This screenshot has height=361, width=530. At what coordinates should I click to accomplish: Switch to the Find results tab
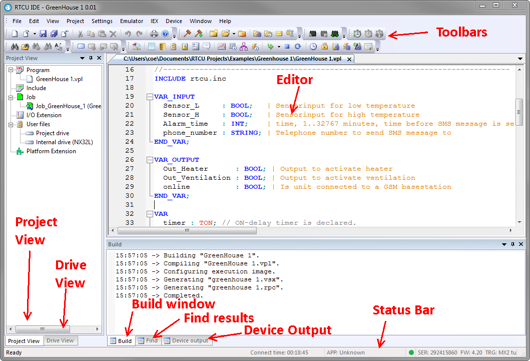(148, 340)
